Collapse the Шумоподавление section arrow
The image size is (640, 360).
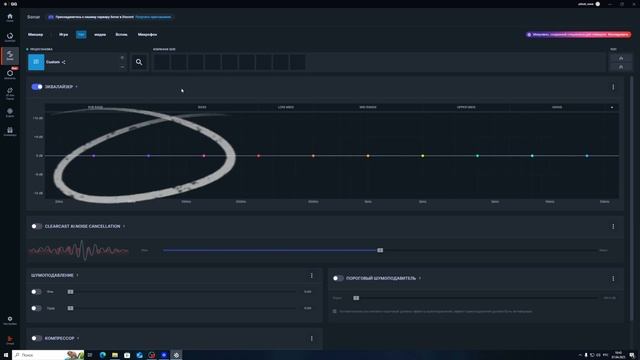(x=77, y=275)
